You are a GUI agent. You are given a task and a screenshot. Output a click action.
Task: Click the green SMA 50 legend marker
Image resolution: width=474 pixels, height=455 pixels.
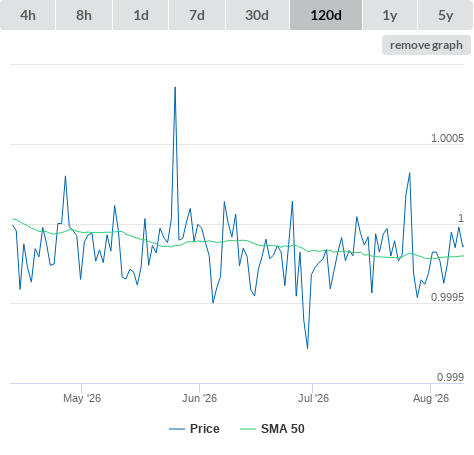tap(248, 429)
